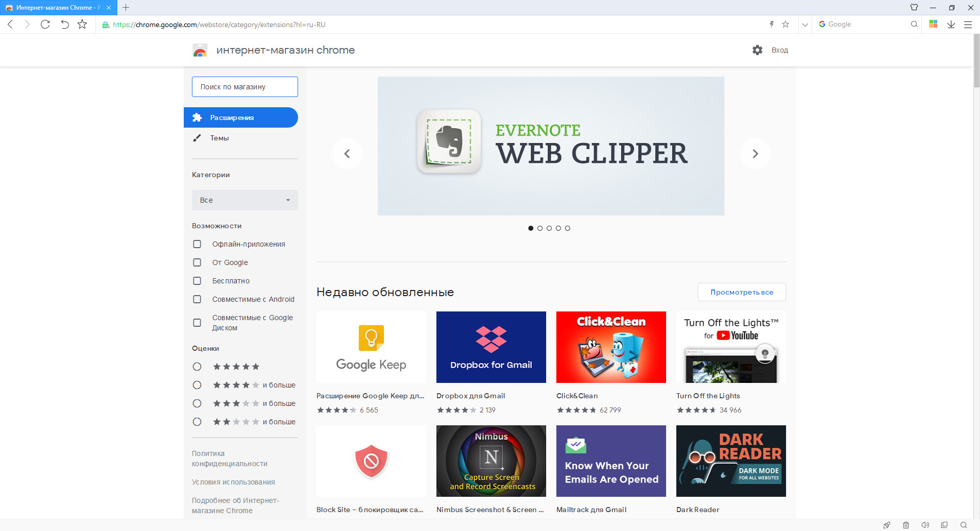Viewport: 980px width, 531px height.
Task: Click the Dropbox для Gmail title text
Action: [x=471, y=396]
